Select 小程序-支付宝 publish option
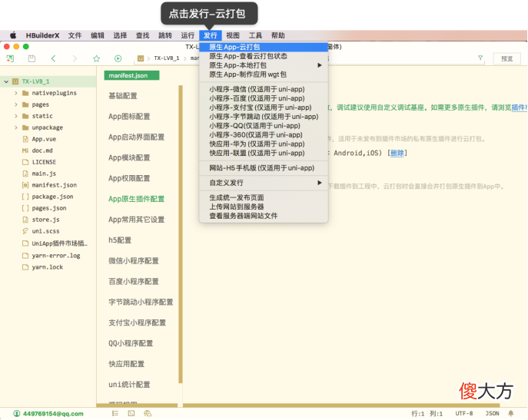Screen dimensions: 528x420 click(x=264, y=107)
